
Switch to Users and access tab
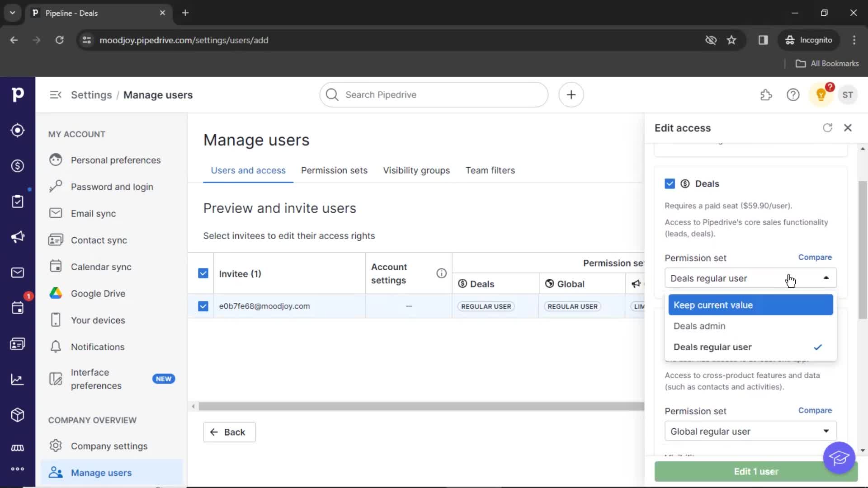248,170
